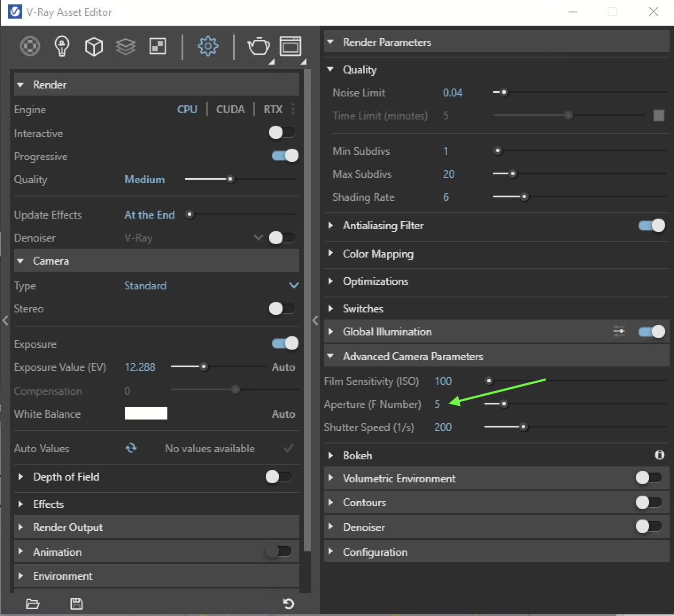Open the Render Elements layers icon
The height and width of the screenshot is (616, 674).
pyautogui.click(x=126, y=46)
